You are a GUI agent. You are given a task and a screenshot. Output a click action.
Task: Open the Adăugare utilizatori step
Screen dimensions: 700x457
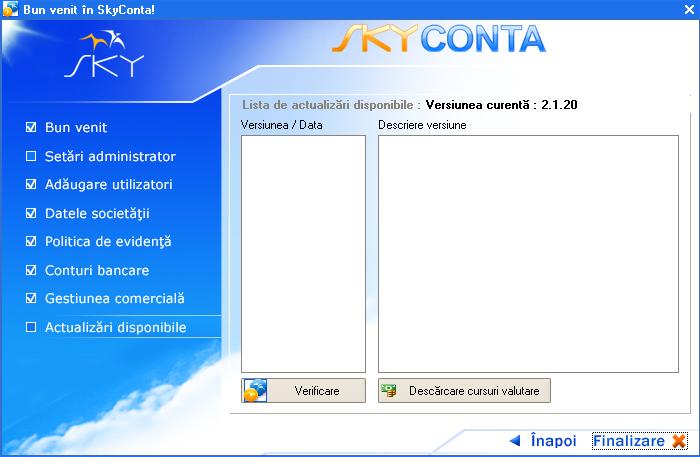click(108, 184)
